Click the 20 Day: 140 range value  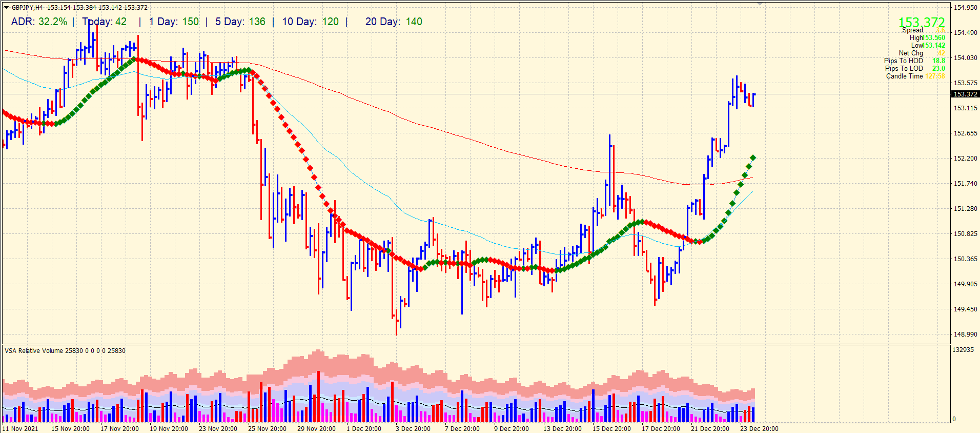pyautogui.click(x=394, y=22)
